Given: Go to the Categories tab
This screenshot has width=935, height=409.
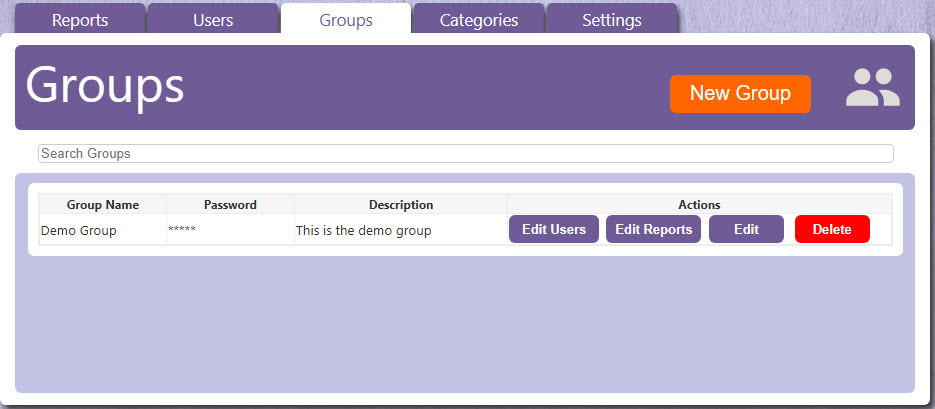Looking at the screenshot, I should click(x=479, y=20).
